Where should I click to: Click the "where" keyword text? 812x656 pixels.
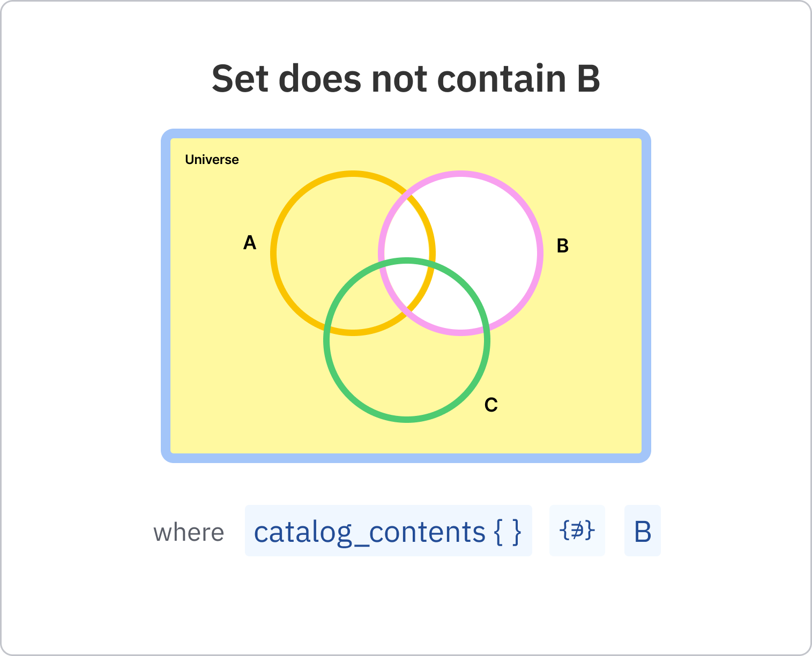pyautogui.click(x=189, y=533)
